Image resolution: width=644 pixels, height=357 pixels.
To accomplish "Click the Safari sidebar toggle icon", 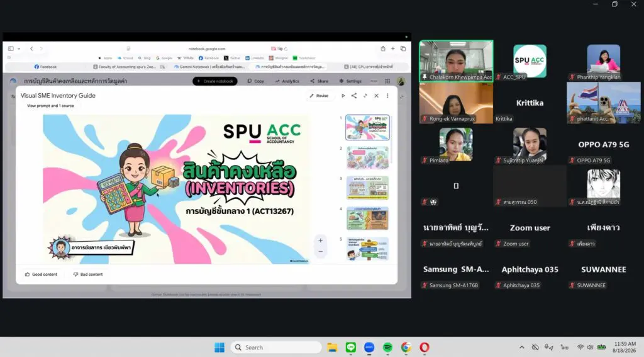I will tap(11, 48).
